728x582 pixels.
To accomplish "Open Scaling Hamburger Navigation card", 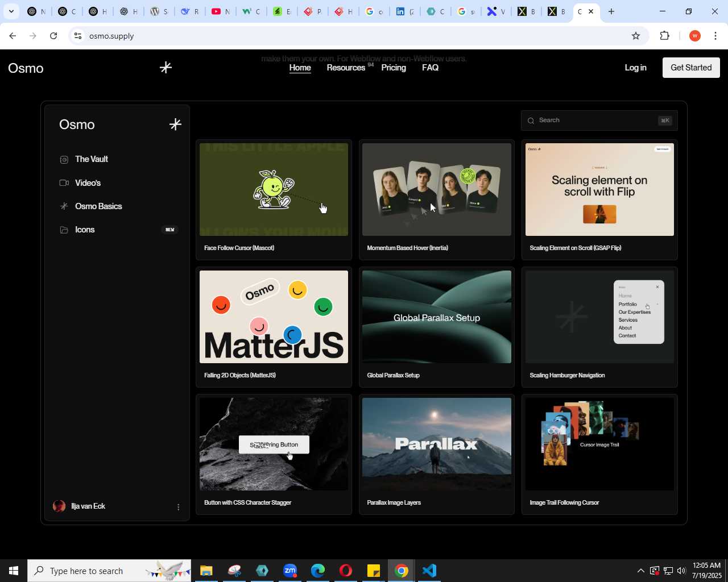I will (x=599, y=327).
